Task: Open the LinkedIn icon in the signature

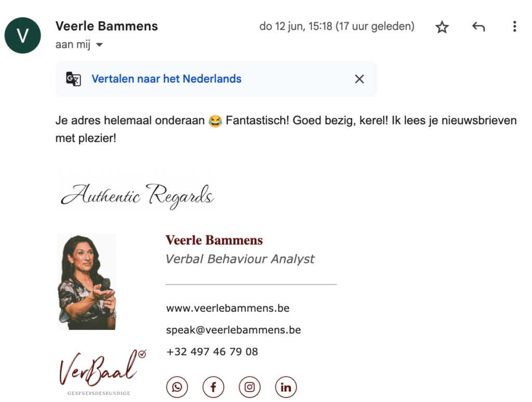Action: tap(286, 387)
